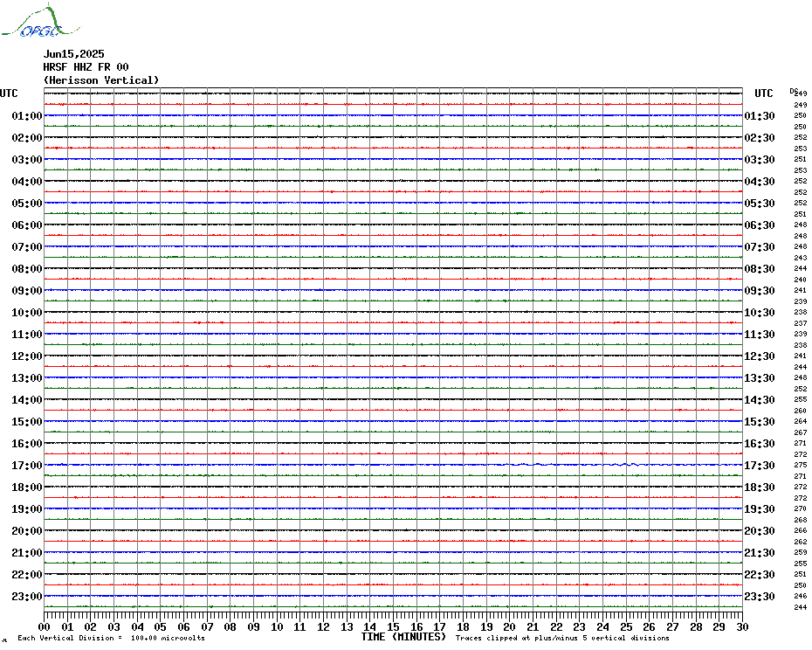Click the '10:30' right-side time label

760,312
